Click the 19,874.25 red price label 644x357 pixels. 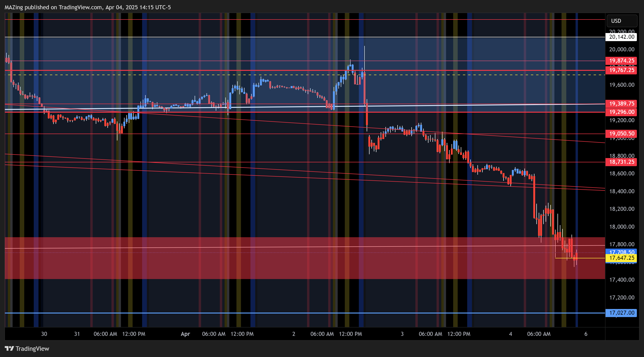pyautogui.click(x=621, y=61)
